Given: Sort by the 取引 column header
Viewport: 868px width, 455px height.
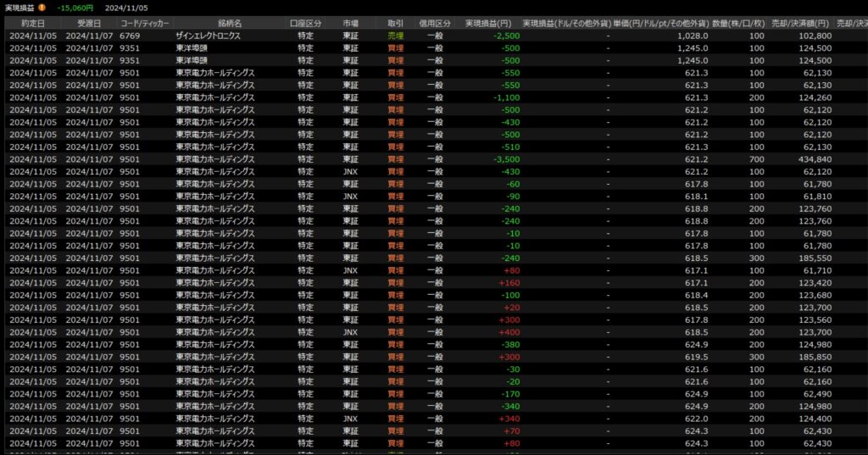Looking at the screenshot, I should point(395,23).
